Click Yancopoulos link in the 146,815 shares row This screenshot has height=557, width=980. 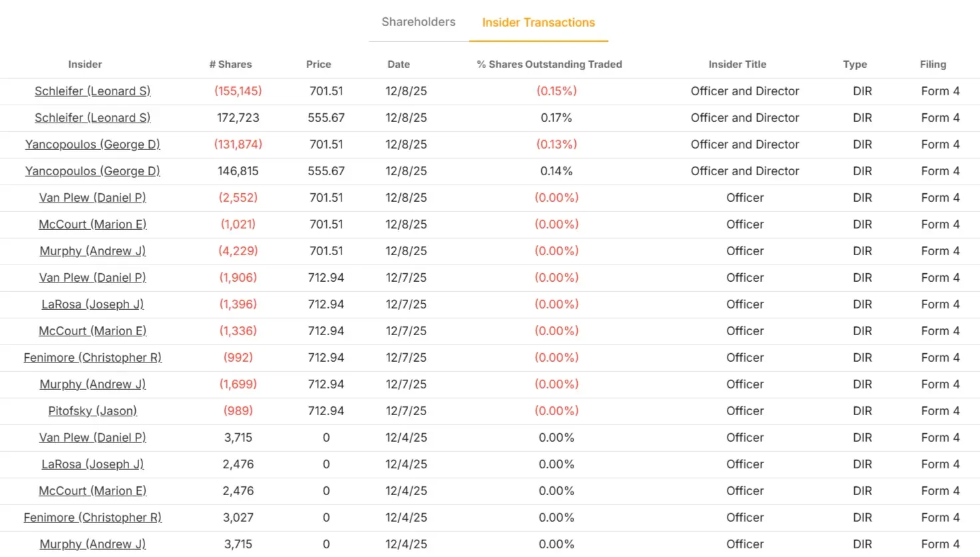[x=93, y=171]
